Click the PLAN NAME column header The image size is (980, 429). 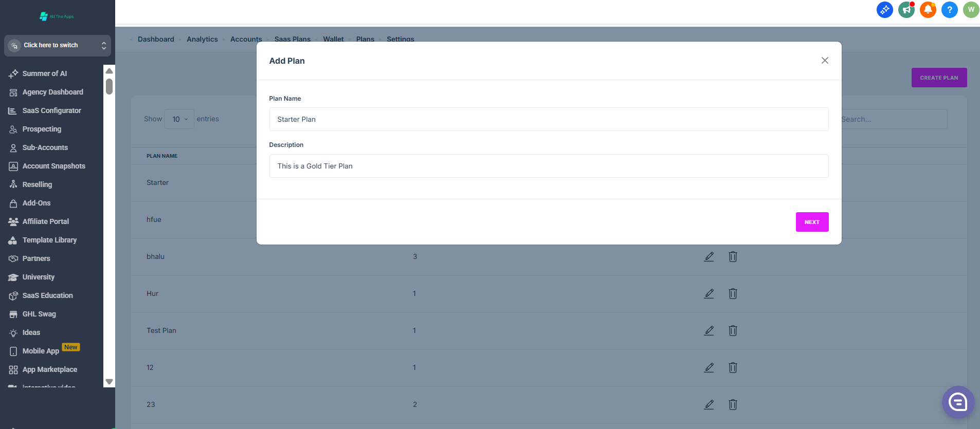point(162,156)
